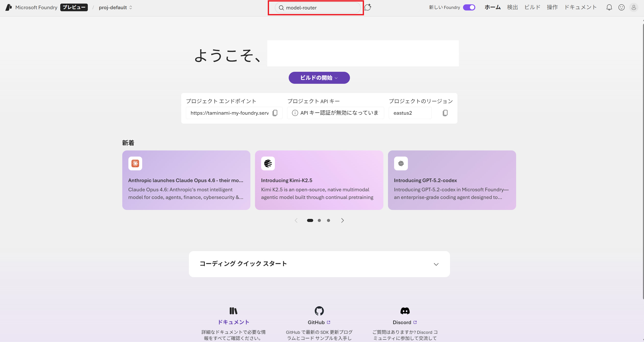Open the proj-default project switcher
This screenshot has height=342, width=644.
(x=115, y=7)
